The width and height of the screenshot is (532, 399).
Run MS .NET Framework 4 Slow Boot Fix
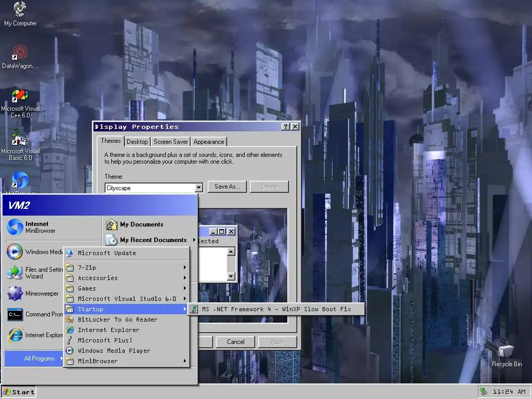click(x=276, y=309)
